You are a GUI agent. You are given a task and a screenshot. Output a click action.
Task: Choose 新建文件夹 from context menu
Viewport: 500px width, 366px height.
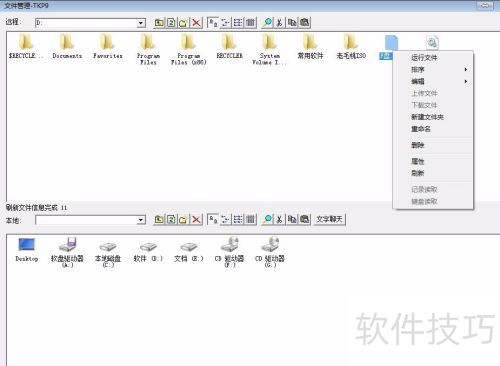(x=433, y=117)
